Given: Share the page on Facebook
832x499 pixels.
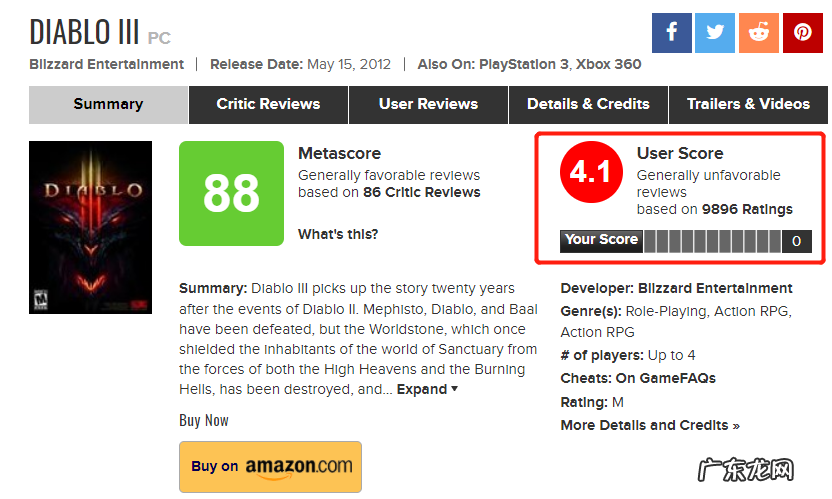Looking at the screenshot, I should coord(671,32).
